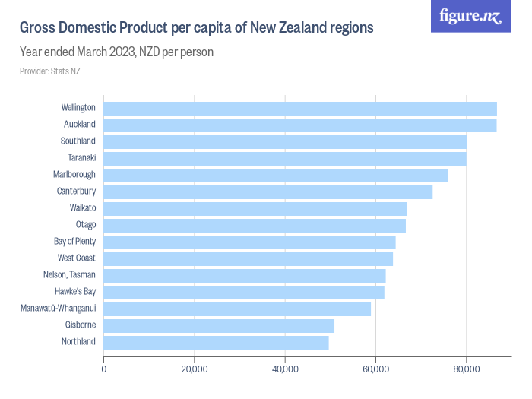Screen dimensions: 532x399
Task: Click the West Coast bar
Action: pos(248,258)
